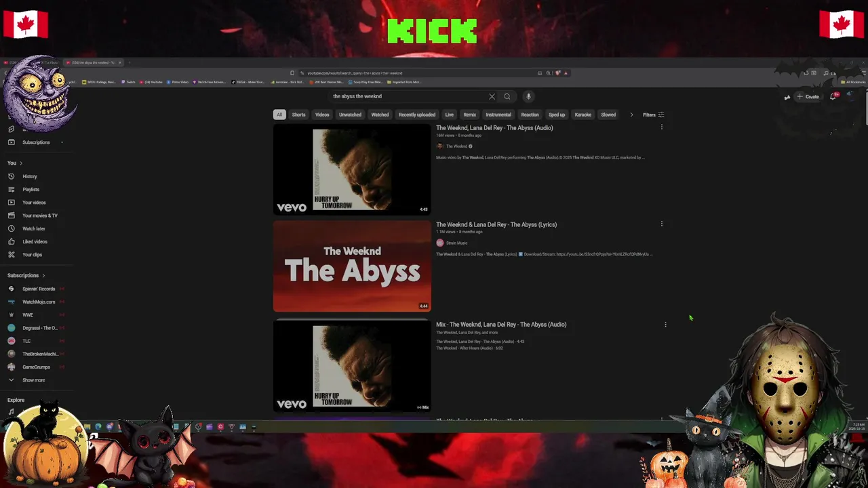
Task: Open the Strain Music channel link
Action: click(x=456, y=243)
